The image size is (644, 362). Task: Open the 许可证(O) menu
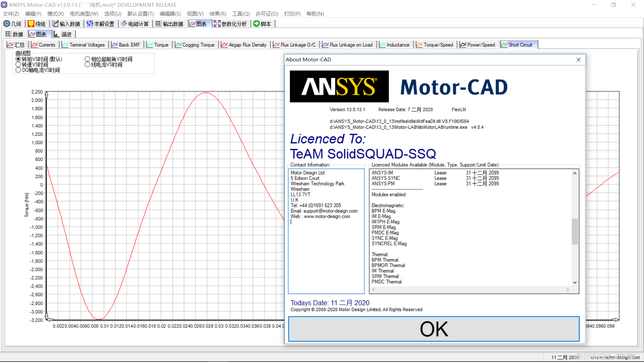coord(267,14)
